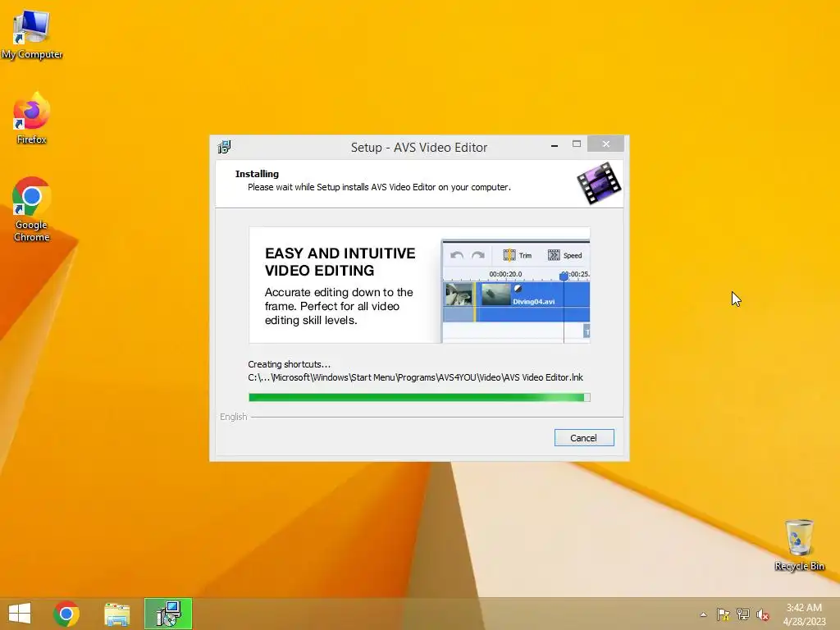Open the Recycle Bin
The height and width of the screenshot is (630, 840).
799,545
